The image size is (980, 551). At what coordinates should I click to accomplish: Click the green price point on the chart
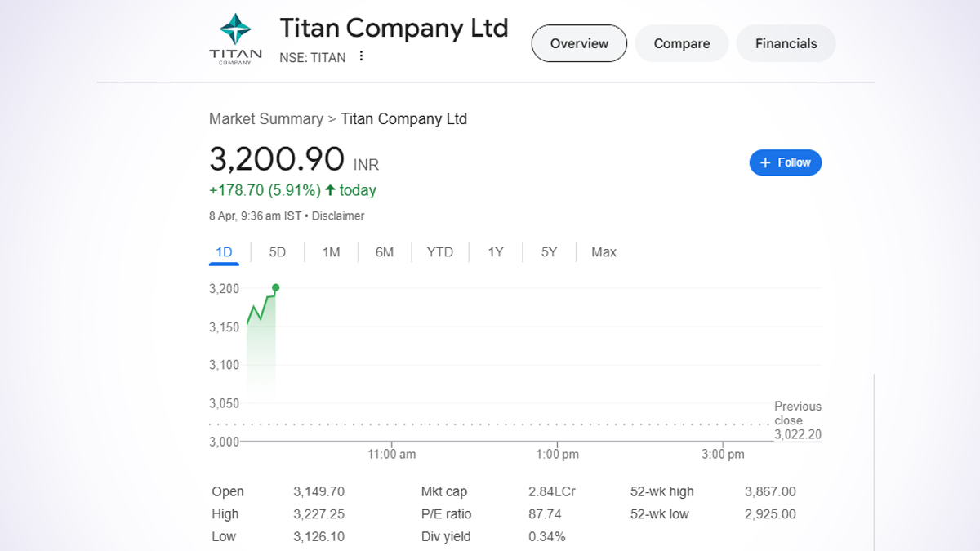(x=276, y=287)
